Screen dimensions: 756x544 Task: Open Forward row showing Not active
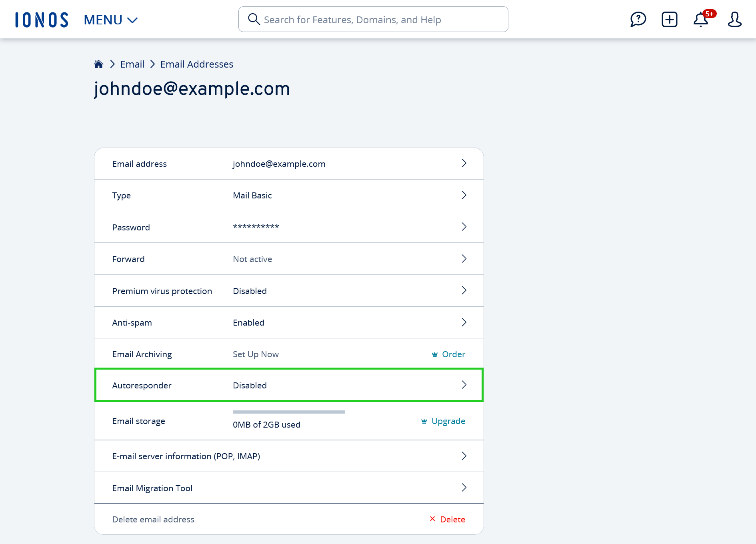click(x=289, y=259)
